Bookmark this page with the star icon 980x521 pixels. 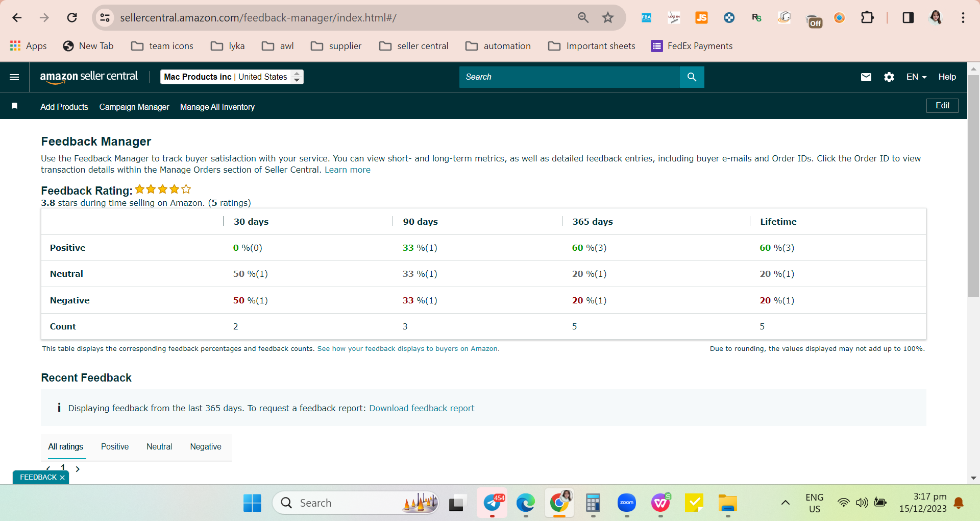pos(608,18)
